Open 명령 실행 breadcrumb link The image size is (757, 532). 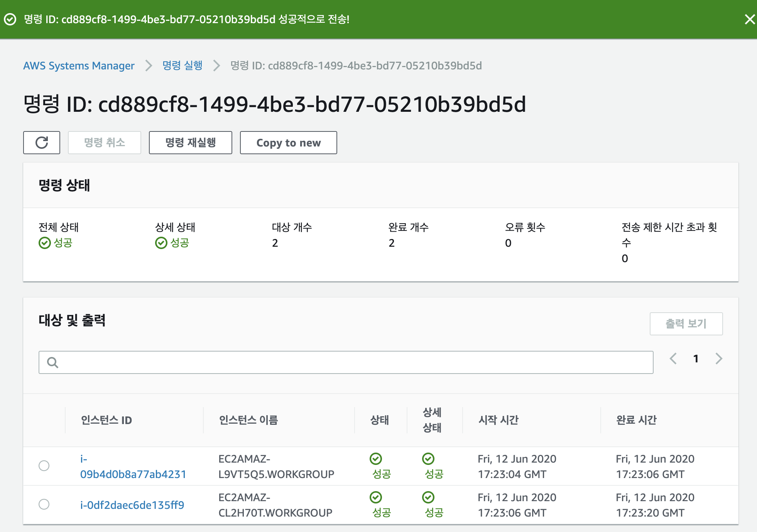tap(182, 66)
